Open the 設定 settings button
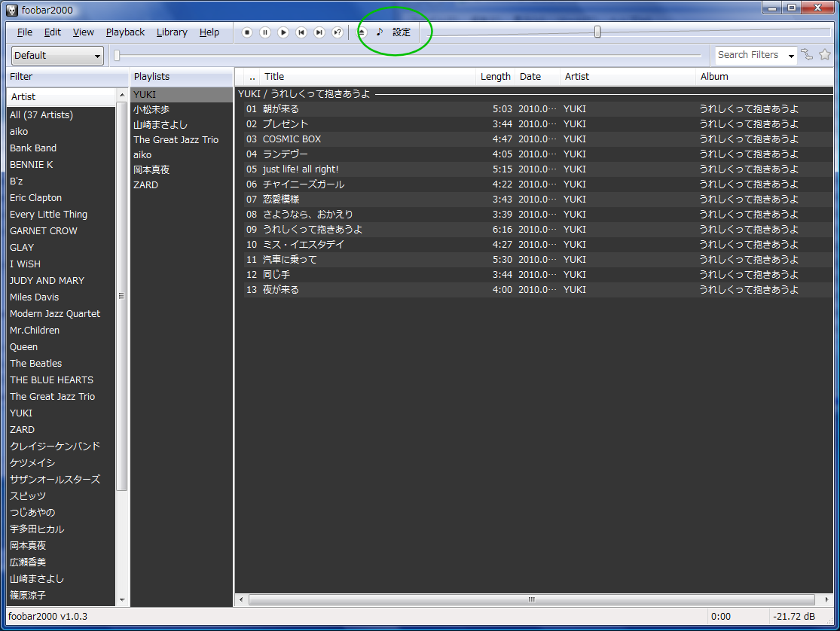The width and height of the screenshot is (840, 631). [x=402, y=32]
